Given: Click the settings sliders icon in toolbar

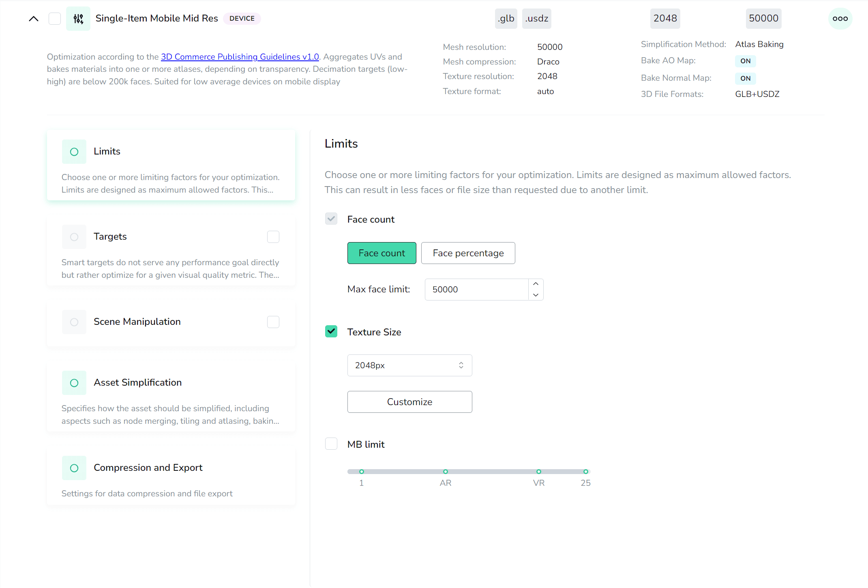Looking at the screenshot, I should coord(78,18).
